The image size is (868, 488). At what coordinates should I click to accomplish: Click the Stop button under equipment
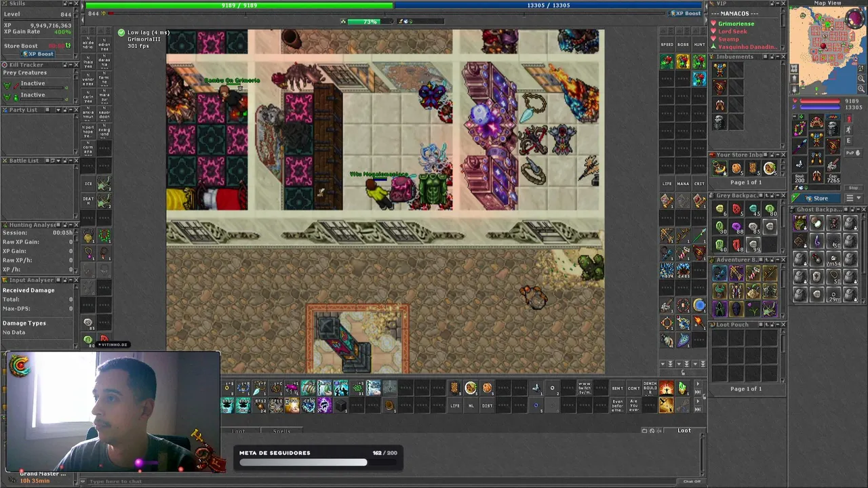click(x=853, y=188)
